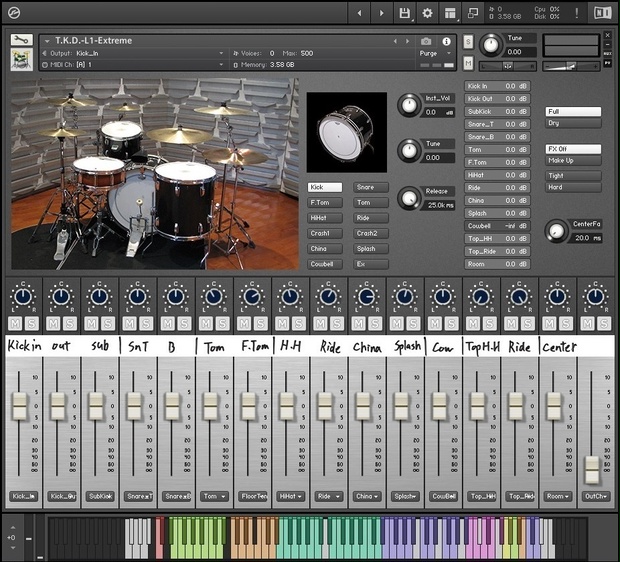The image size is (620, 562).
Task: Click the save floppy disk icon
Action: coord(404,13)
